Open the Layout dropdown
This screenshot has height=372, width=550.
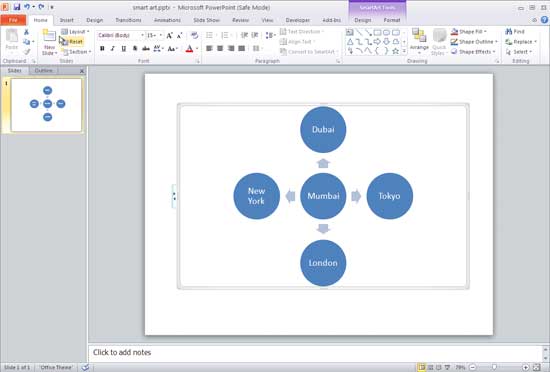pyautogui.click(x=75, y=32)
